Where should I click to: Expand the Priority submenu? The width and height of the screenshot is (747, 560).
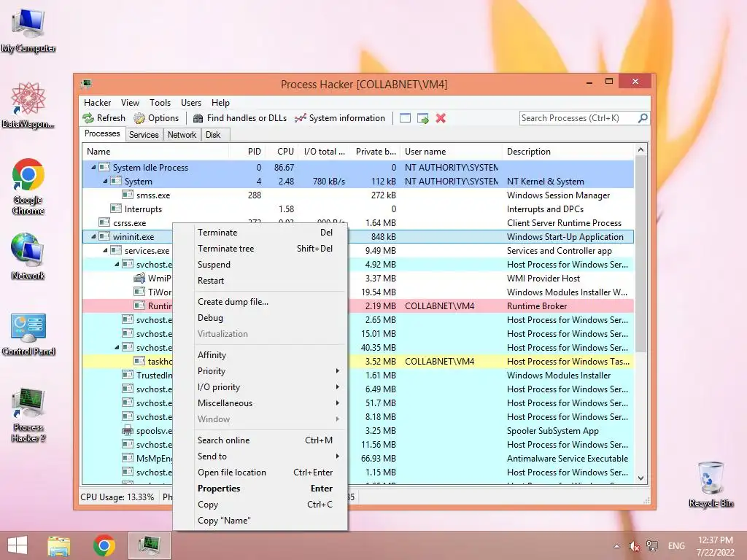pyautogui.click(x=260, y=371)
